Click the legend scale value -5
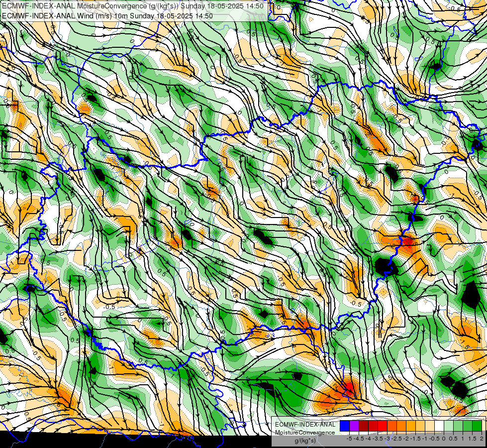Screen dimensions: 487x448 [349, 439]
